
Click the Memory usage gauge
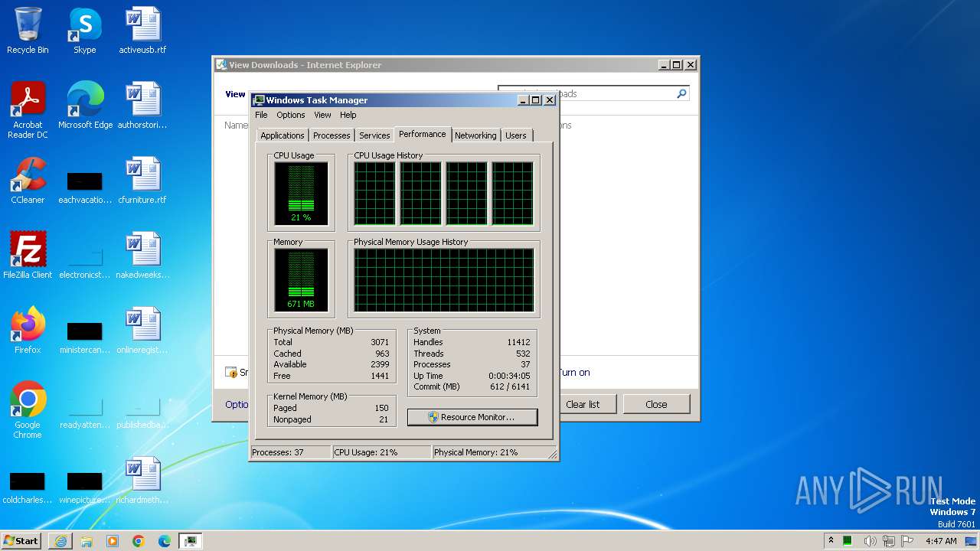pos(301,280)
